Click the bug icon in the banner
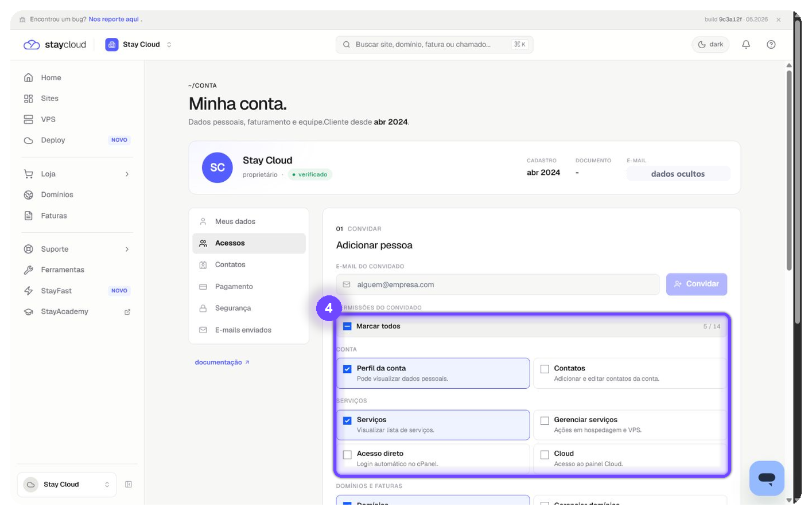The width and height of the screenshot is (812, 515). [22, 19]
